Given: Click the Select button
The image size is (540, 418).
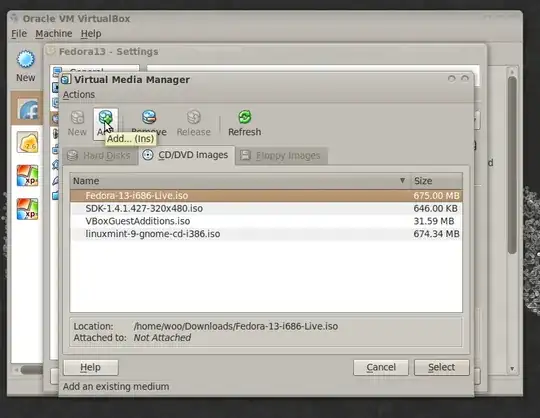Looking at the screenshot, I should (x=442, y=367).
